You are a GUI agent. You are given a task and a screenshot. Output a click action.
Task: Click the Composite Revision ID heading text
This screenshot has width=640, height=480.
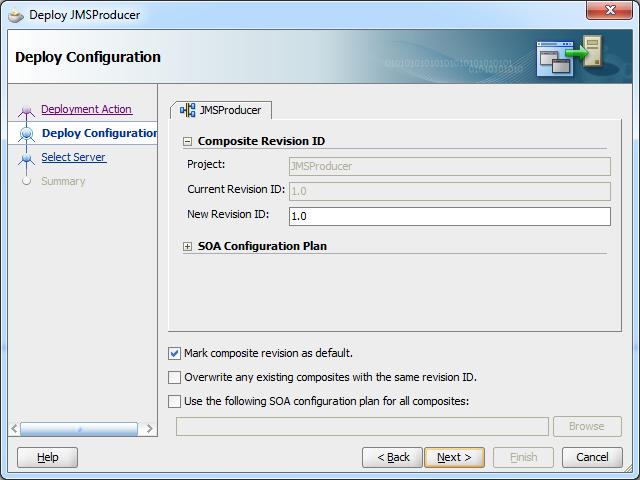[x=261, y=141]
